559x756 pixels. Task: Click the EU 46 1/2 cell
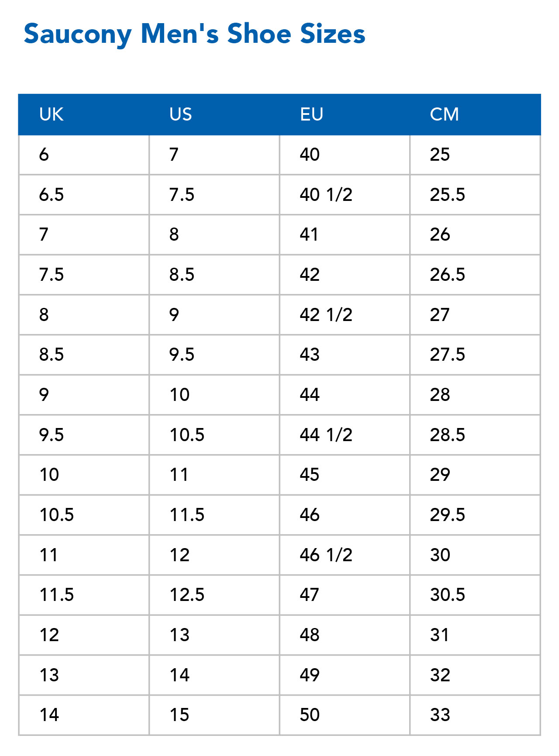[345, 555]
